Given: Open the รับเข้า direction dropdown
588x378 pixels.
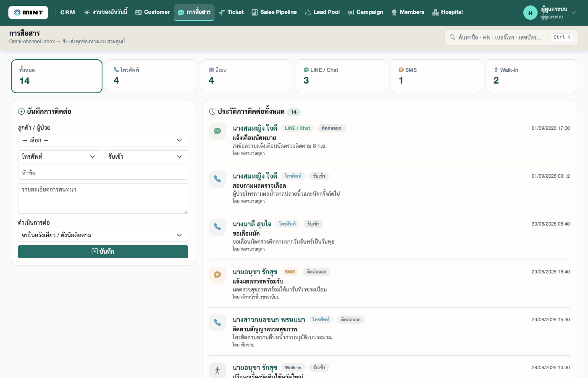Looking at the screenshot, I should (146, 157).
